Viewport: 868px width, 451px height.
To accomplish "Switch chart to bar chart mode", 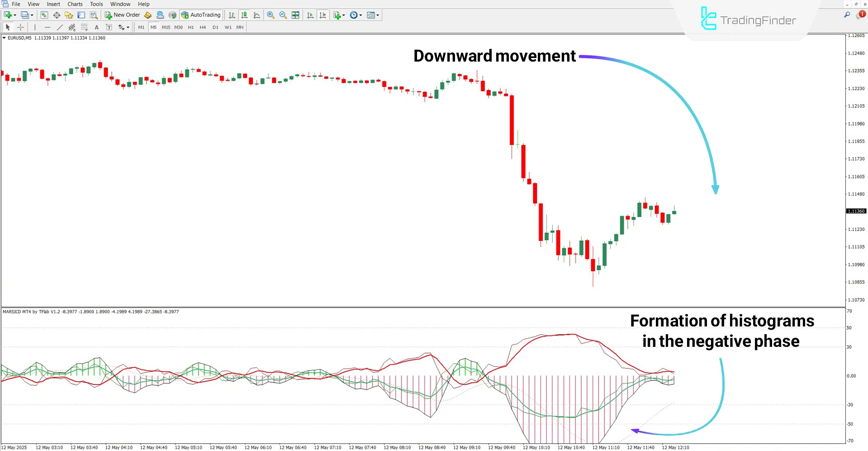I will (x=232, y=15).
